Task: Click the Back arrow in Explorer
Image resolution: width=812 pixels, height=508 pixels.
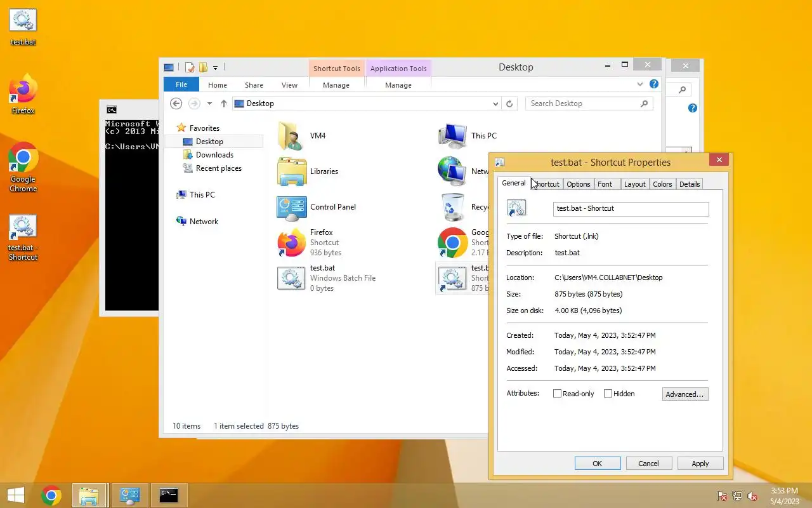Action: tap(176, 104)
